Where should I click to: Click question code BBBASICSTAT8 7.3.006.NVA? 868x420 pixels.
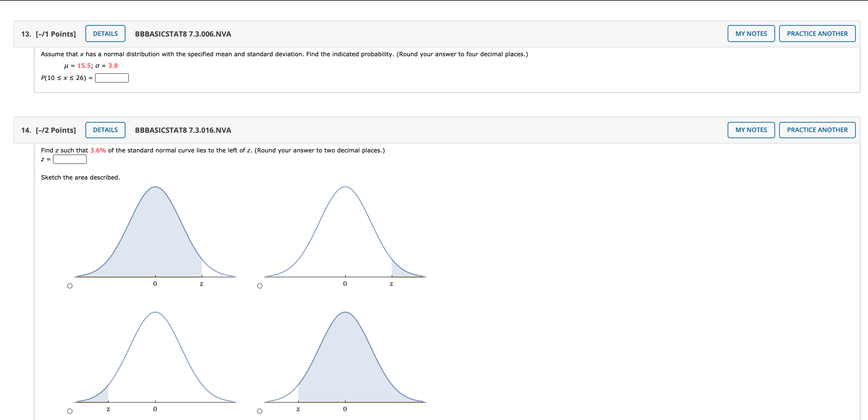183,34
